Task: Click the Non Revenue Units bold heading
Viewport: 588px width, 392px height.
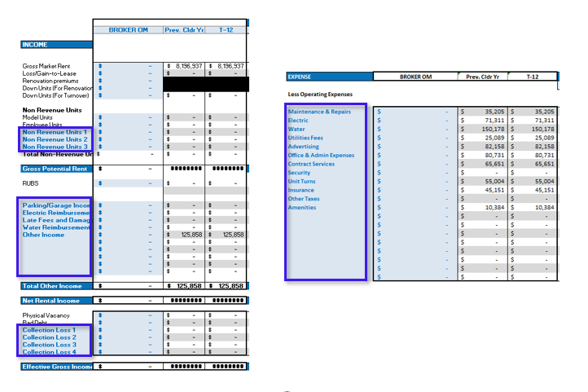Action: (x=52, y=110)
